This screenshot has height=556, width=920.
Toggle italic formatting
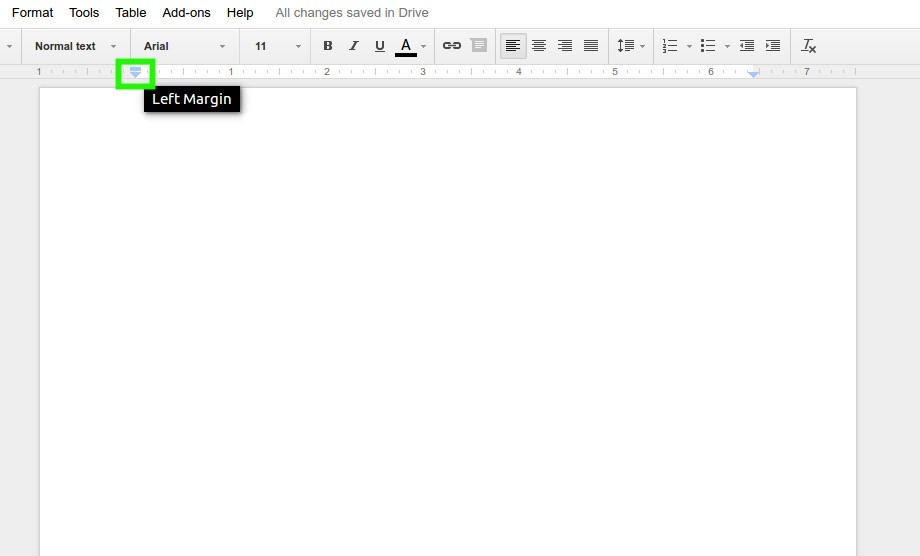tap(354, 46)
